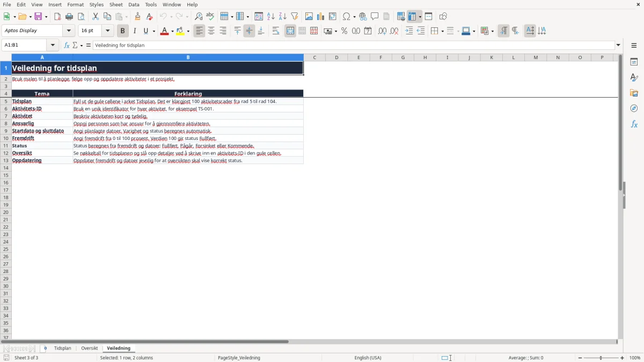Activate Clone Formatting paintbrush
644x362 pixels.
[137, 17]
